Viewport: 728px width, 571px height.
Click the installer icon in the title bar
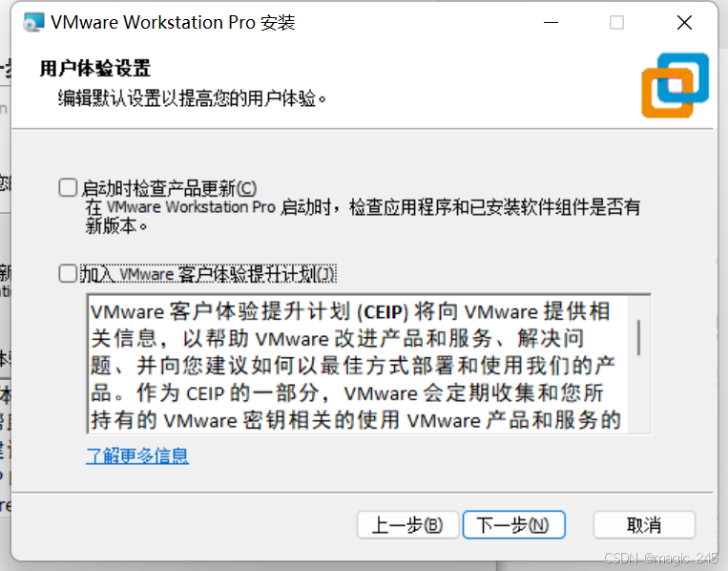point(33,22)
